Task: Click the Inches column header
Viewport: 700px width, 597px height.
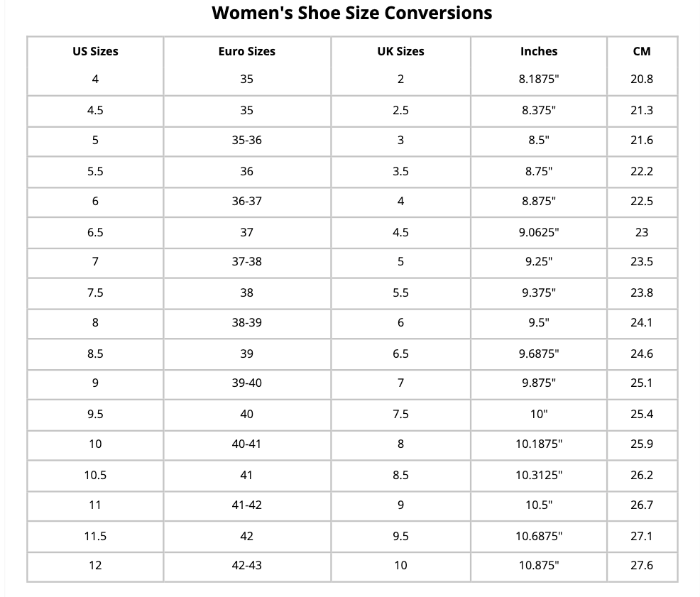Action: point(539,51)
